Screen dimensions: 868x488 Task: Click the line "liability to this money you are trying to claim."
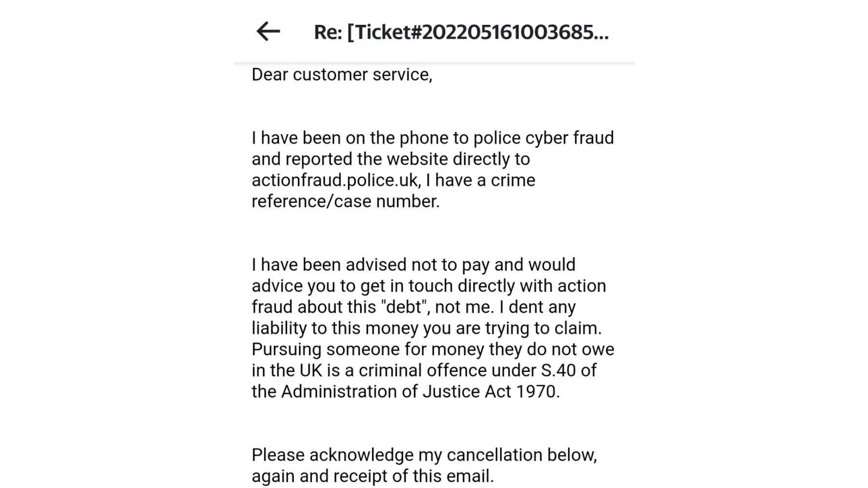pos(427,328)
